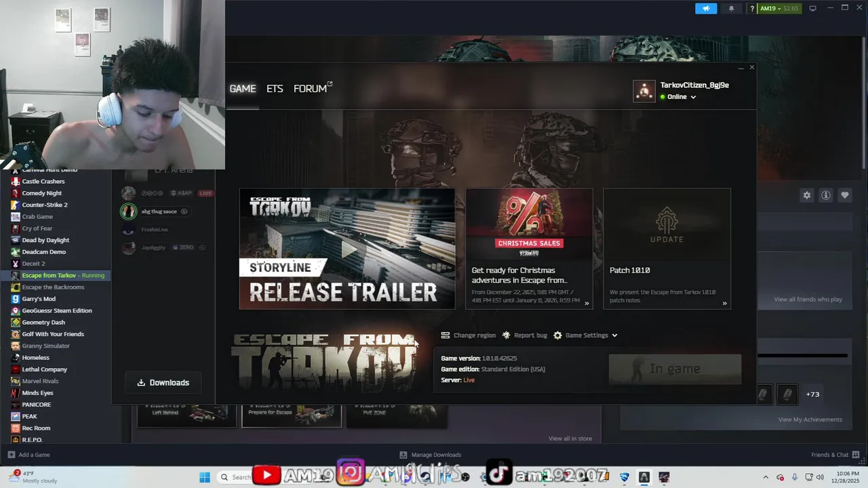
Task: Click the PANICORE game icon
Action: pos(16,405)
